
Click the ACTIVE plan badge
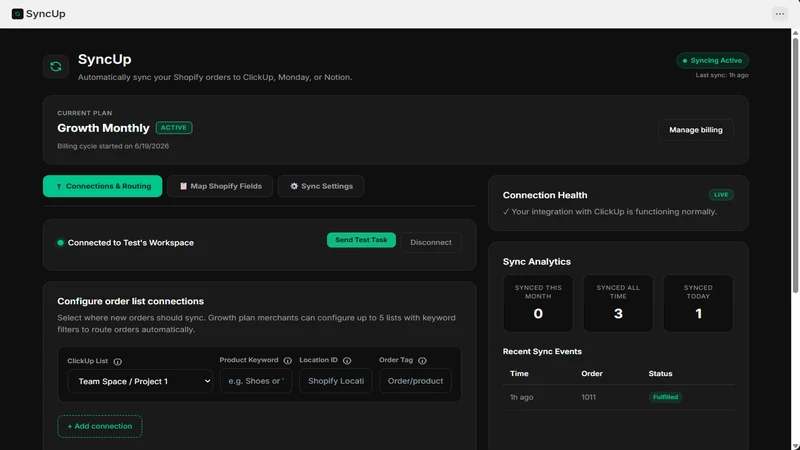pos(174,128)
